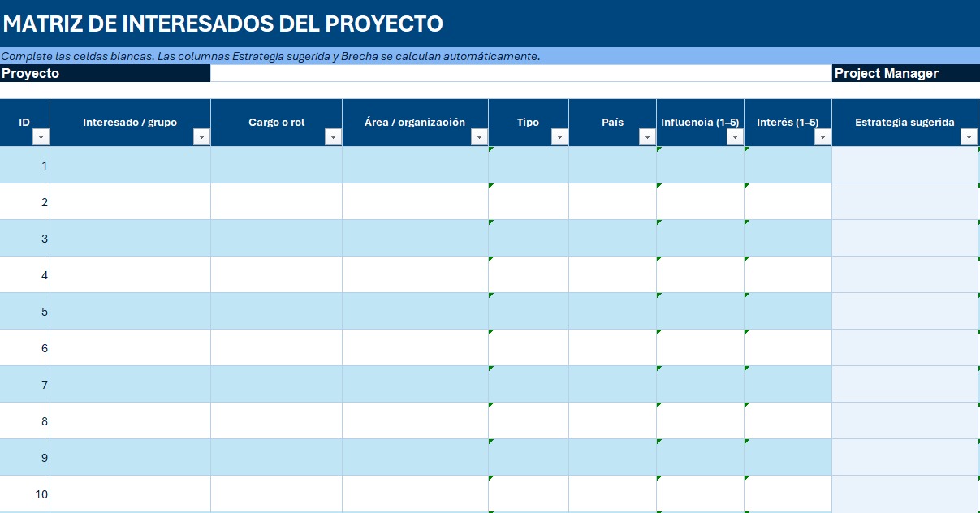Viewport: 980px width, 513px height.
Task: Select the ID cell with value 10
Action: (25, 494)
